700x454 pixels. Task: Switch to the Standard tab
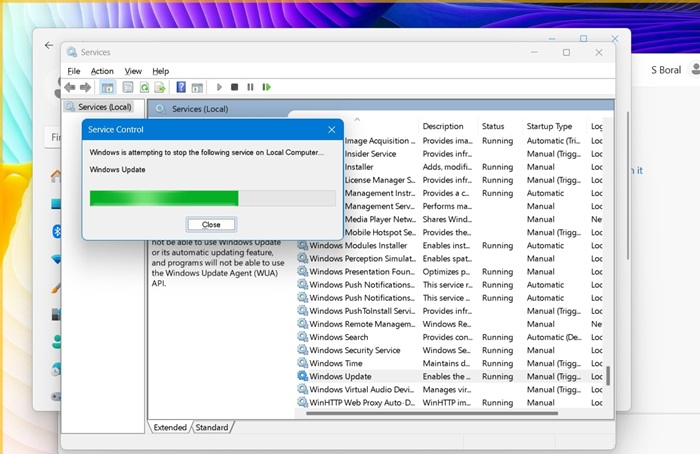[212, 427]
